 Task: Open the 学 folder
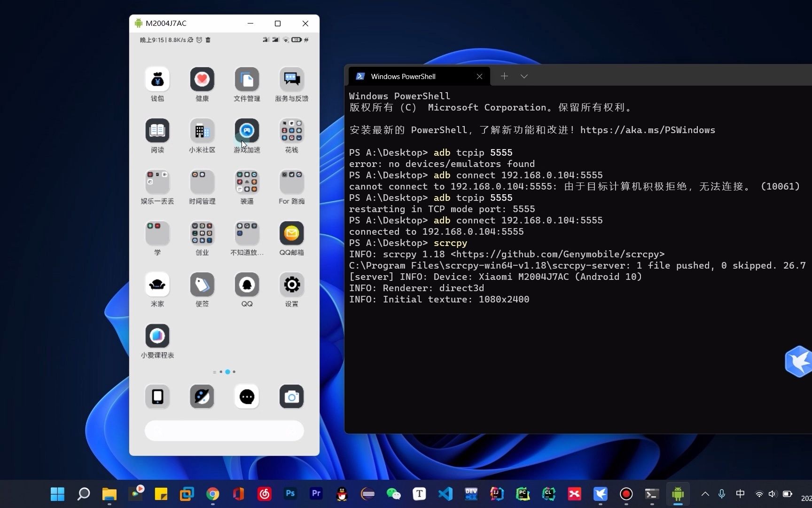point(157,233)
